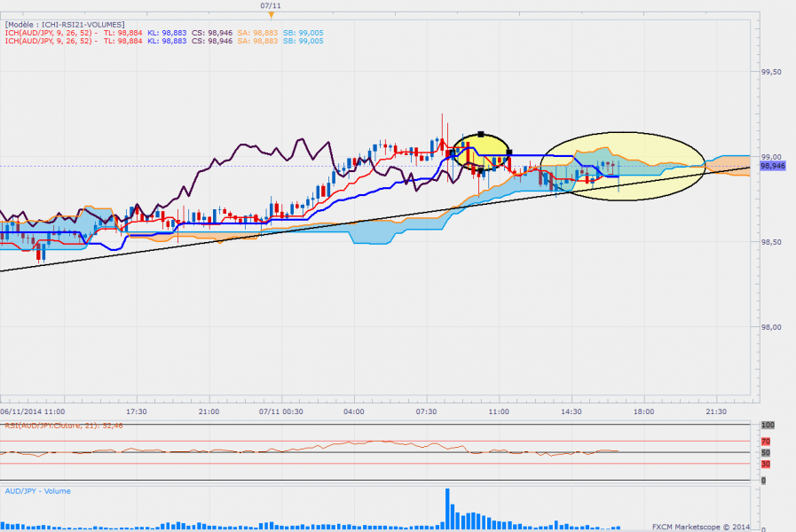Viewport: 796px width, 532px height.
Task: Click the highlighted 98,946 current price tag
Action: [x=773, y=166]
